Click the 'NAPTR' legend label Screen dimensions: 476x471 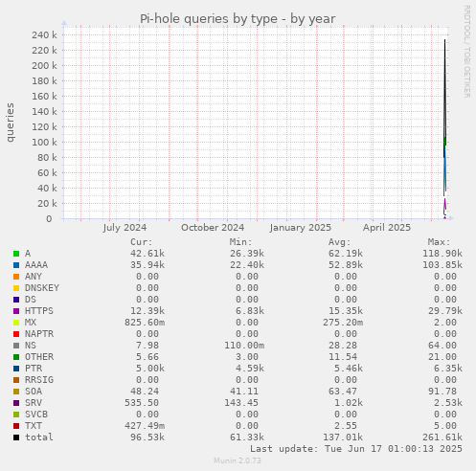pos(39,334)
